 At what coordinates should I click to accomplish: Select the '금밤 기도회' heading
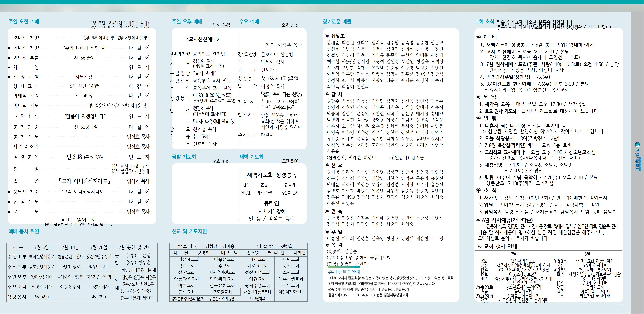[184, 157]
